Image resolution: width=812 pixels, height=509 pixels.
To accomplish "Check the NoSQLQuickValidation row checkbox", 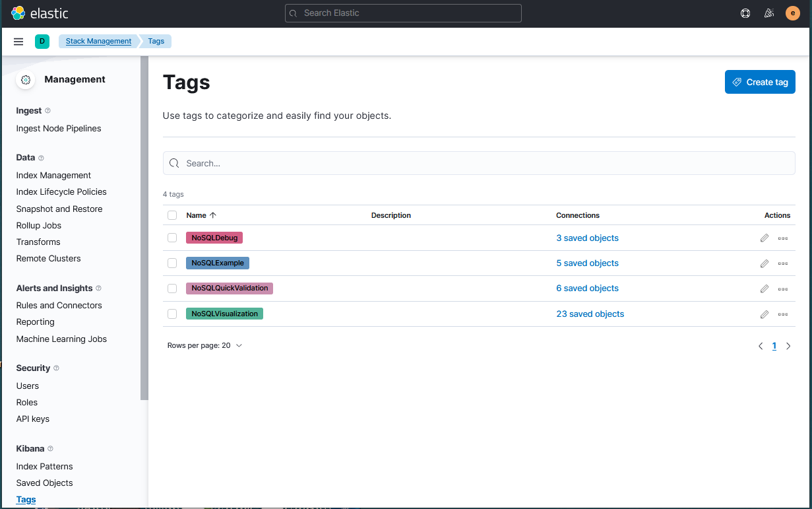I will click(172, 288).
